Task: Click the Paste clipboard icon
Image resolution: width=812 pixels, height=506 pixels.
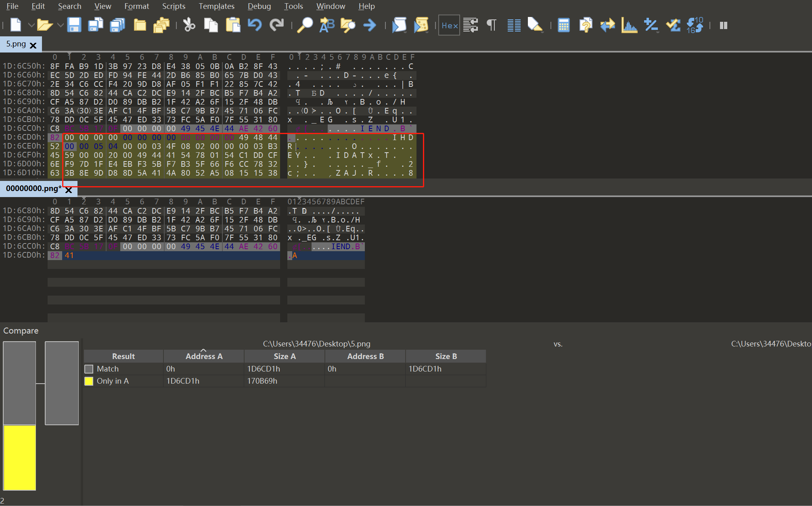Action: pyautogui.click(x=233, y=25)
